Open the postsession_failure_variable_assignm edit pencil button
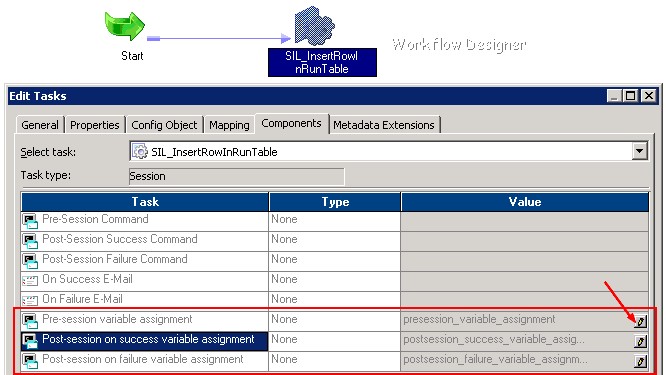This screenshot has height=375, width=666. tap(640, 361)
